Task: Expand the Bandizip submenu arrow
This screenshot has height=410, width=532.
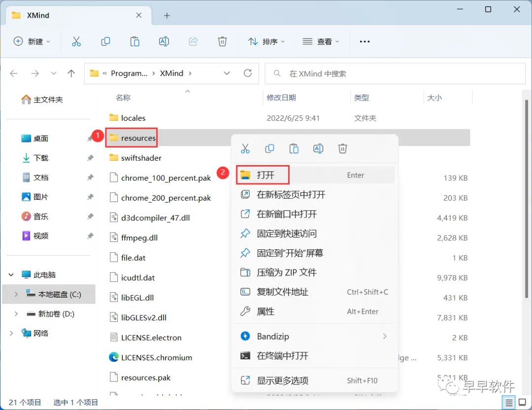Action: pyautogui.click(x=385, y=337)
